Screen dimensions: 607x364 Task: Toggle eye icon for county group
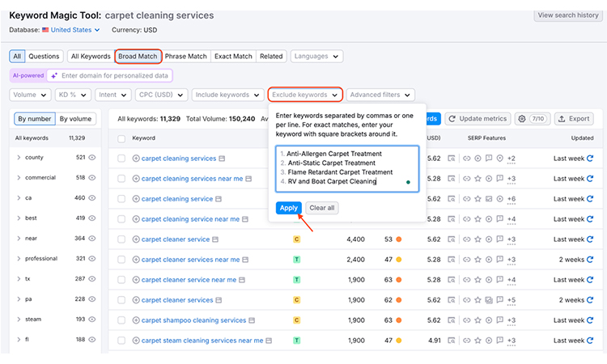coord(91,158)
